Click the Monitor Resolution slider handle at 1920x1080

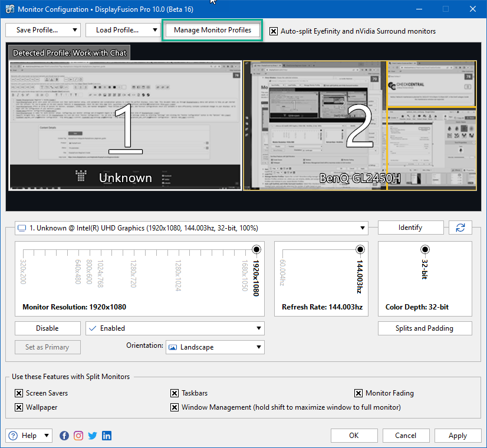(x=256, y=249)
